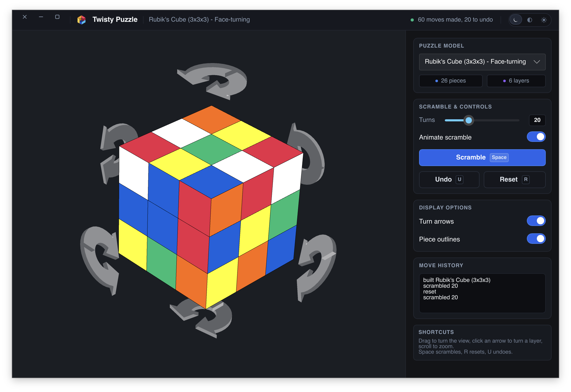Screen dimensions: 571x392
Task: Click the Undo button
Action: pos(449,179)
